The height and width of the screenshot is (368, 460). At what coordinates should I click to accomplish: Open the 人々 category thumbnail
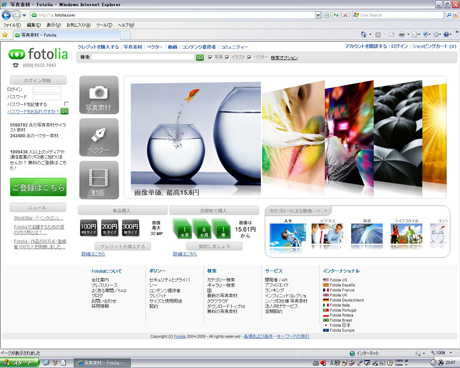pyautogui.click(x=288, y=234)
